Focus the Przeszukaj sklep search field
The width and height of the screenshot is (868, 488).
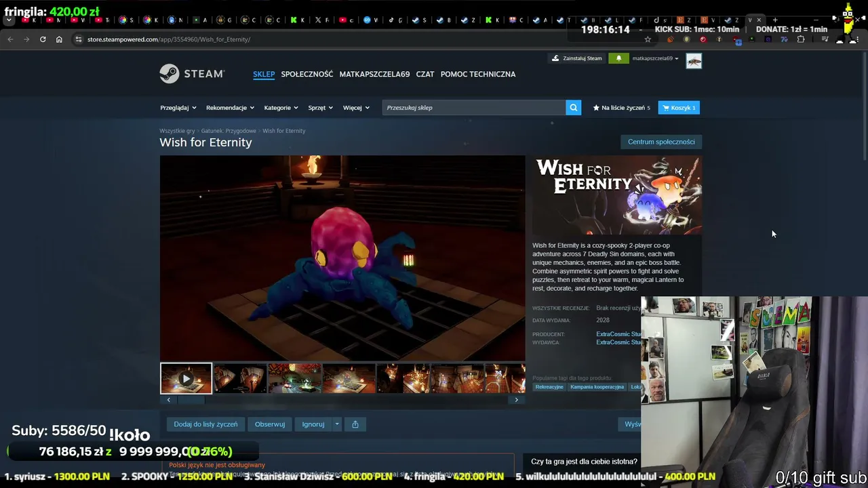pyautogui.click(x=473, y=108)
